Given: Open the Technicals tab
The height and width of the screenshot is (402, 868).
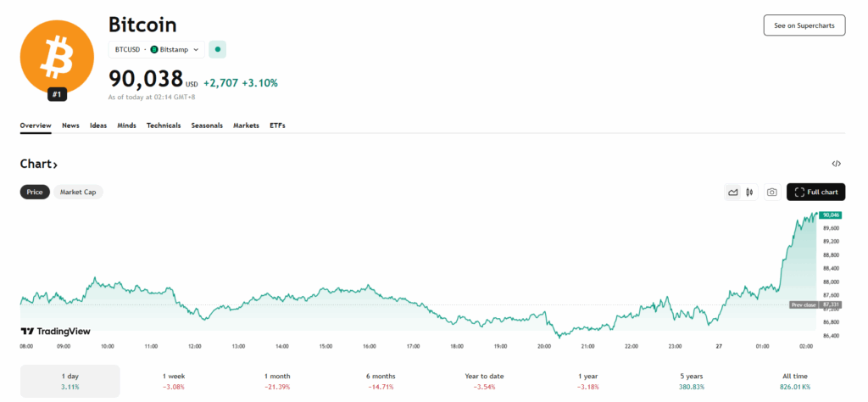Looking at the screenshot, I should 164,126.
